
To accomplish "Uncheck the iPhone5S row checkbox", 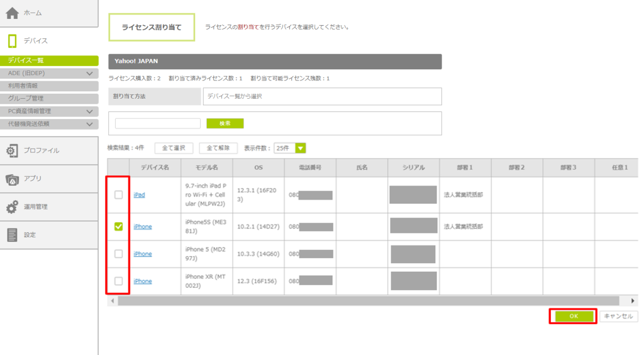I will click(x=118, y=227).
